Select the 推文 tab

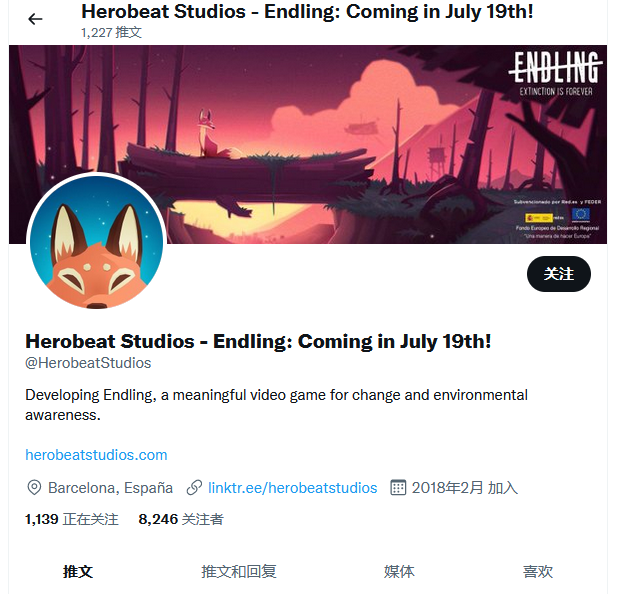78,571
